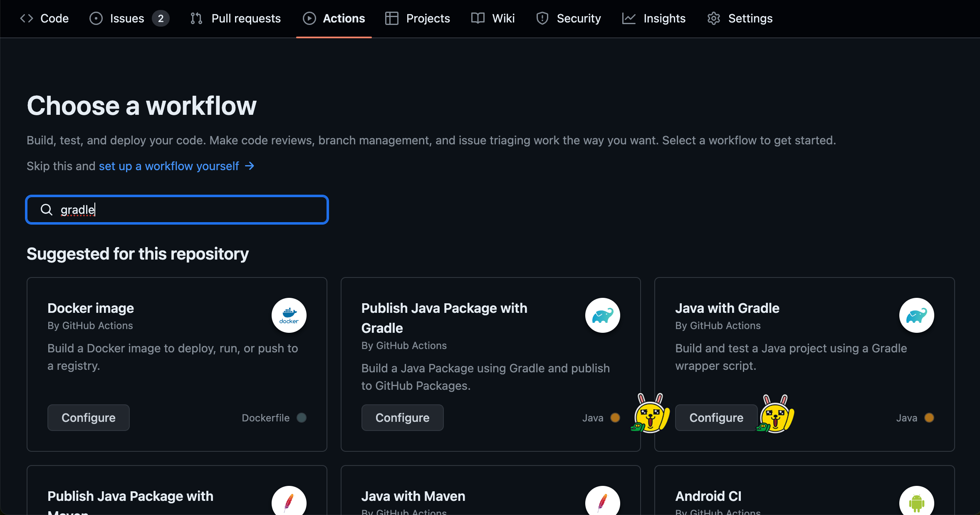Click the Maven feather icon on Java with Maven card
This screenshot has height=515, width=980.
(x=602, y=503)
